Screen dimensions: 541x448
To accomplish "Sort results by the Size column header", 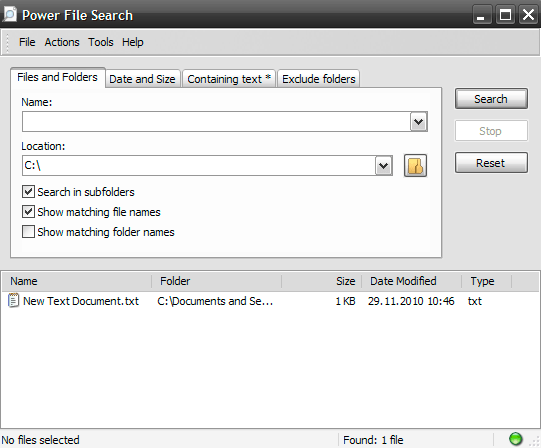I will tap(322, 281).
